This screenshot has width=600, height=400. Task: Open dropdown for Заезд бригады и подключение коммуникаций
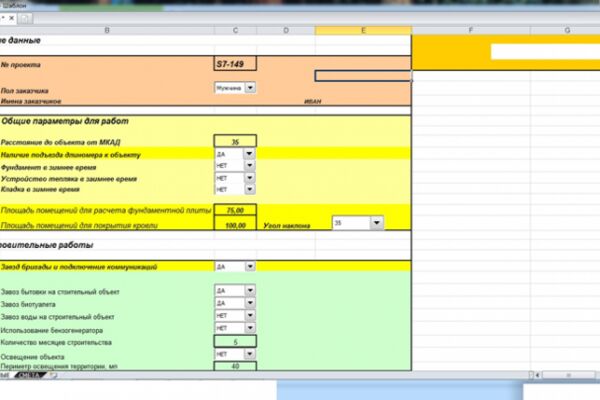point(250,266)
